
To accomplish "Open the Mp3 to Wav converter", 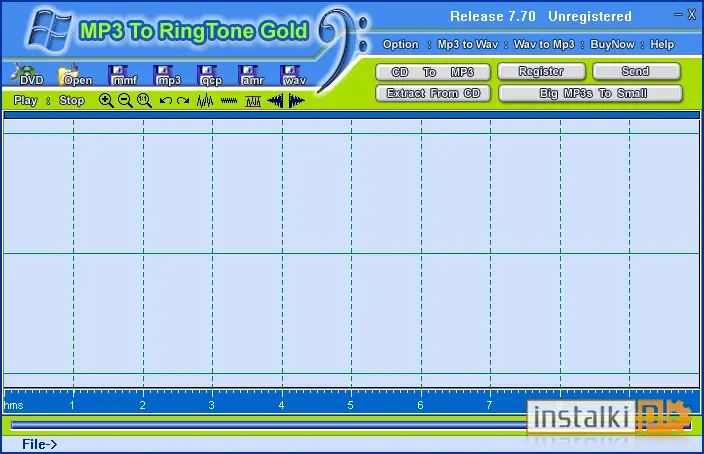I will pyautogui.click(x=468, y=44).
